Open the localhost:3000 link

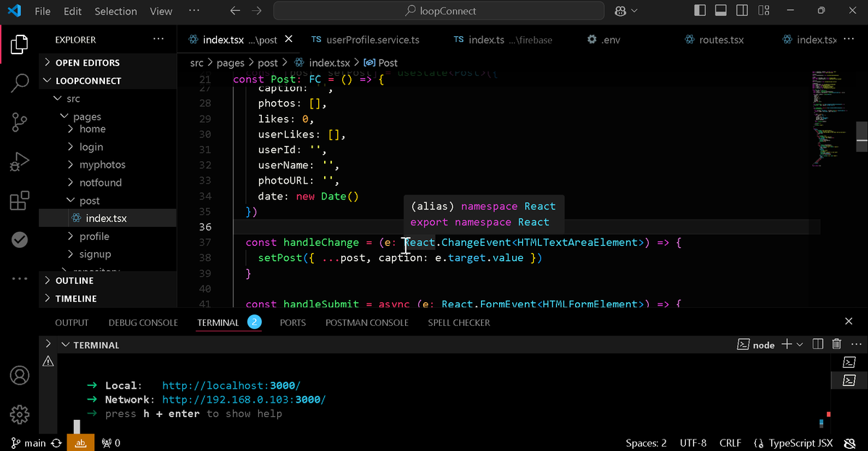(231, 385)
